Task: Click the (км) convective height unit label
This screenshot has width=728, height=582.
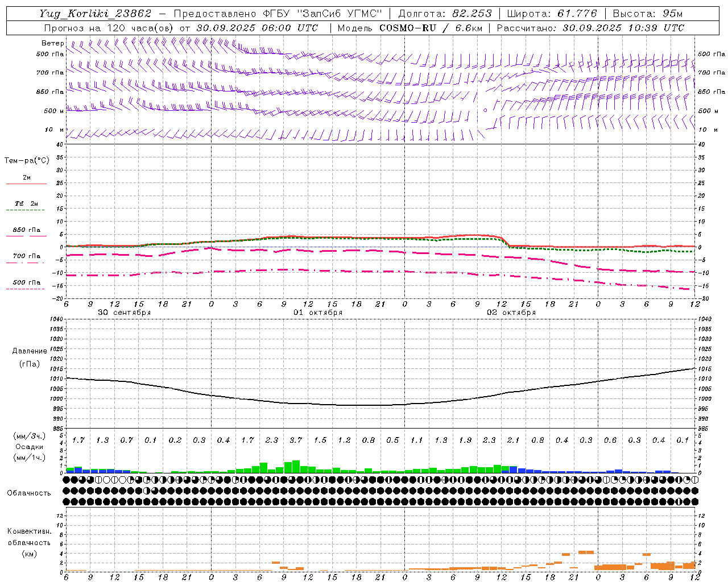Action: point(29,554)
